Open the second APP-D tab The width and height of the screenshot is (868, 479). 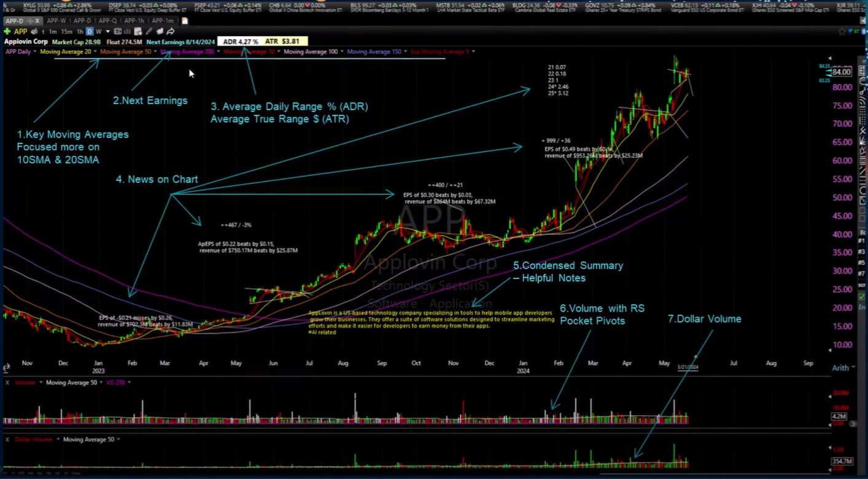click(x=82, y=21)
